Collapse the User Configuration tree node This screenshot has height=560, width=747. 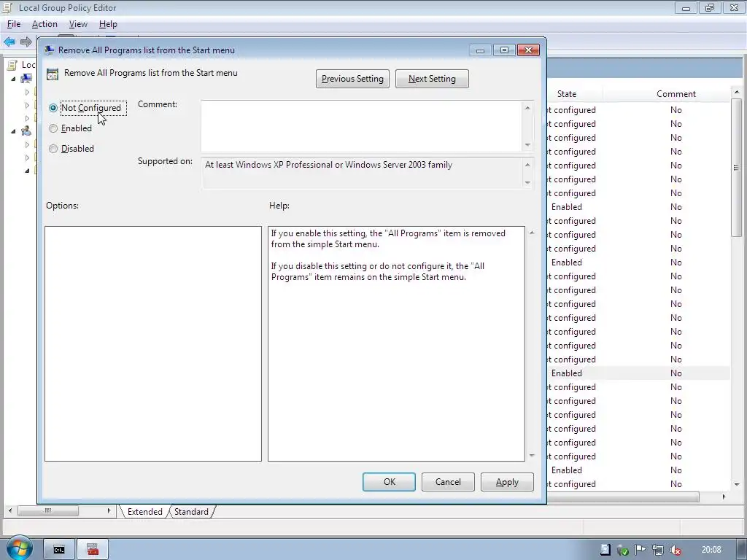(13, 131)
